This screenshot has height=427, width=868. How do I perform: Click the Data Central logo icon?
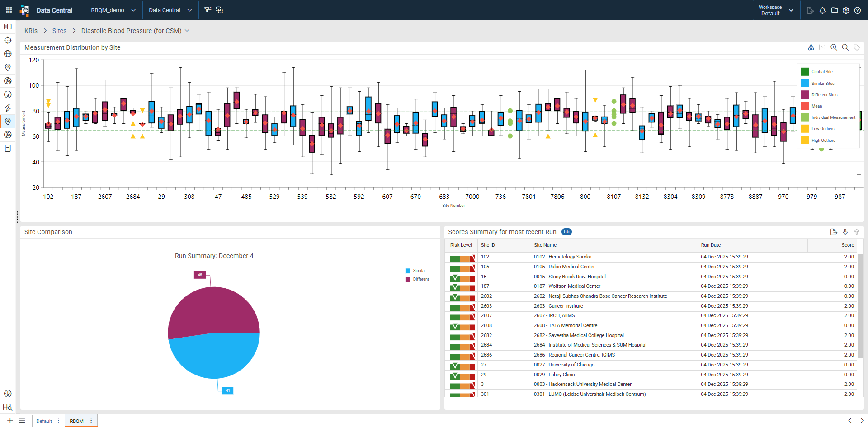click(x=25, y=10)
